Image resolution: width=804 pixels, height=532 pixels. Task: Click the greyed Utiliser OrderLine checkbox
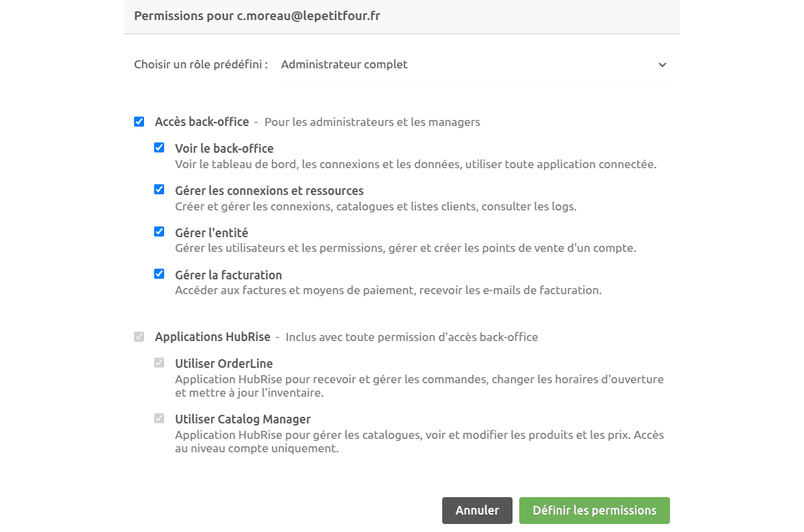[x=159, y=363]
